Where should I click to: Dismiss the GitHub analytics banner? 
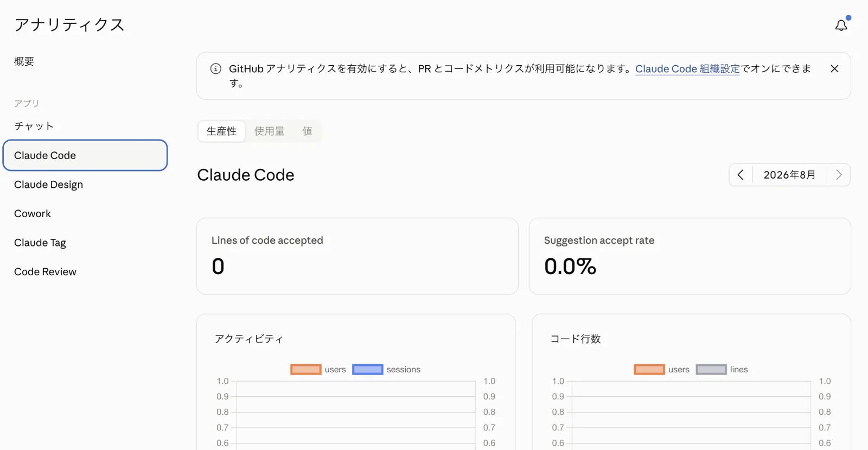point(834,68)
